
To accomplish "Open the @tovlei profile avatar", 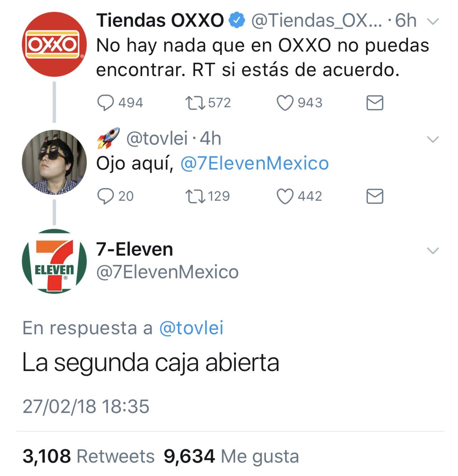I will click(x=54, y=162).
